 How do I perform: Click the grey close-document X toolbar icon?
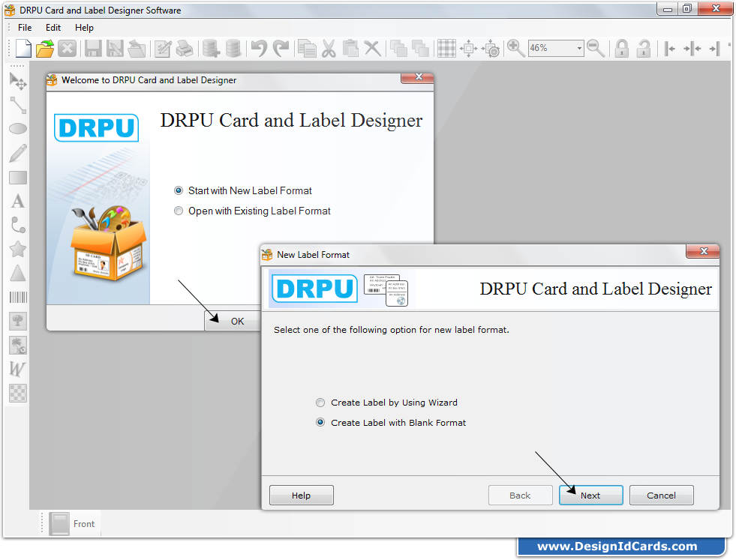67,48
